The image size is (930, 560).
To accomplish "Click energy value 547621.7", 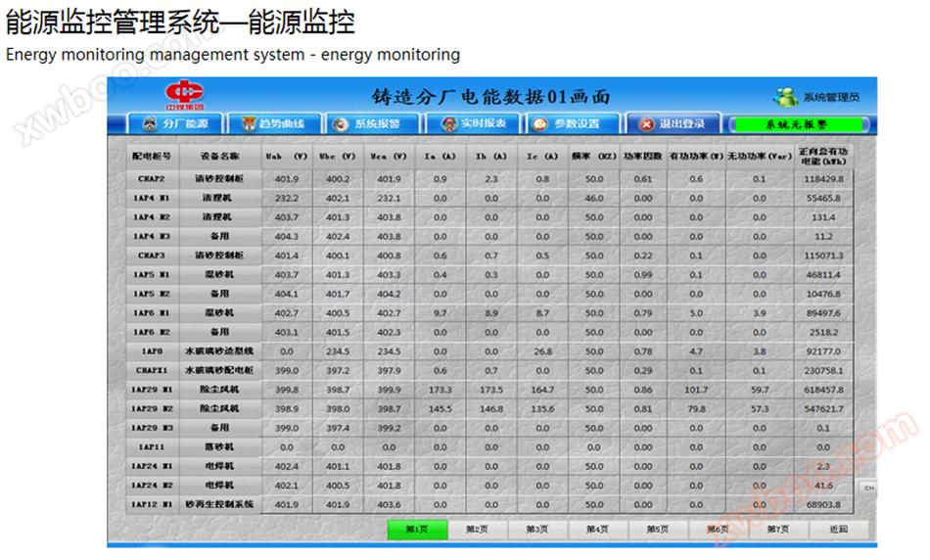I will [823, 408].
